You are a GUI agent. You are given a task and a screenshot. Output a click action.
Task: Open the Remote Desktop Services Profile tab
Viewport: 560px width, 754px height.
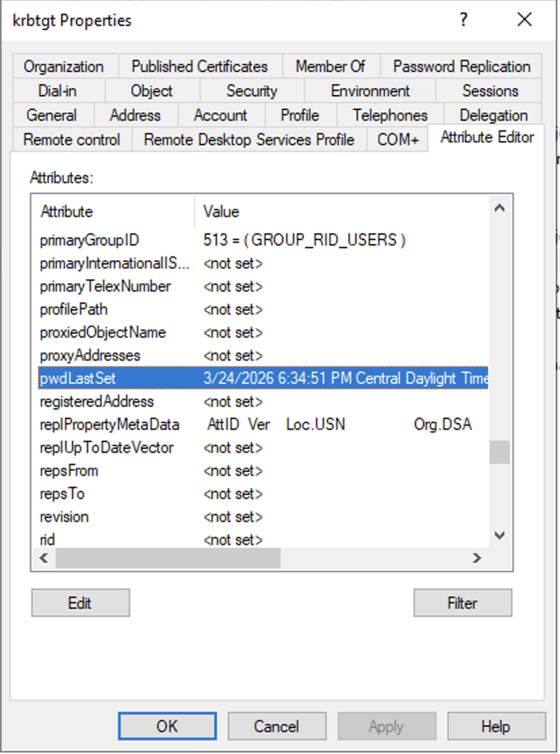click(x=249, y=140)
